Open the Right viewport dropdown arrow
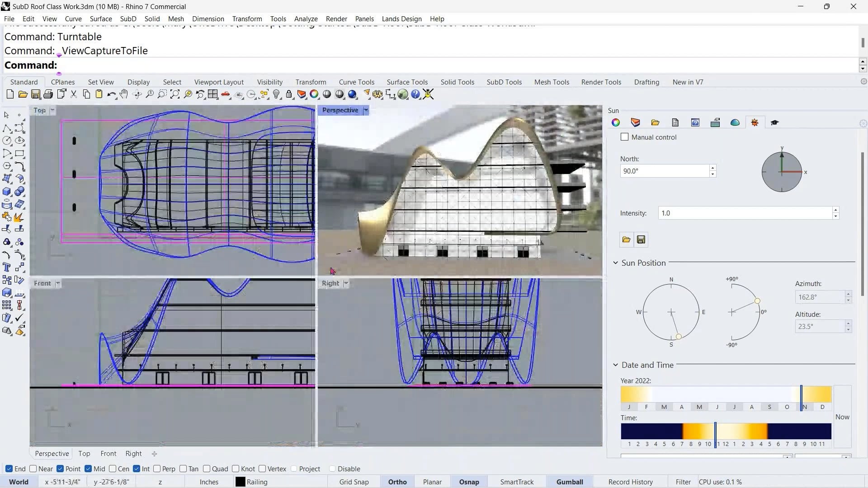This screenshot has width=868, height=488. [x=346, y=283]
